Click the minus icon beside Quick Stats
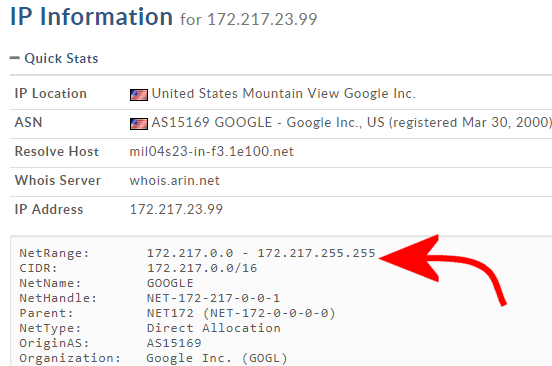552x366 pixels. pos(15,58)
